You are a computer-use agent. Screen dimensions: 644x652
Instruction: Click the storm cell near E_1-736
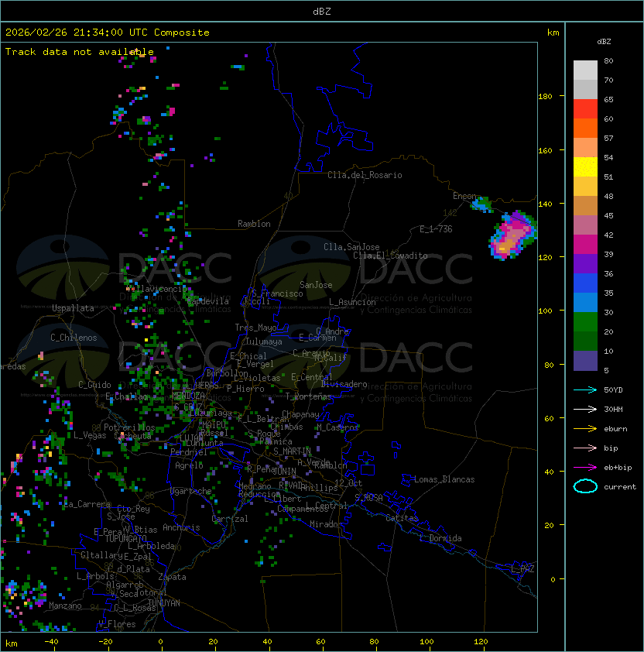coord(511,236)
